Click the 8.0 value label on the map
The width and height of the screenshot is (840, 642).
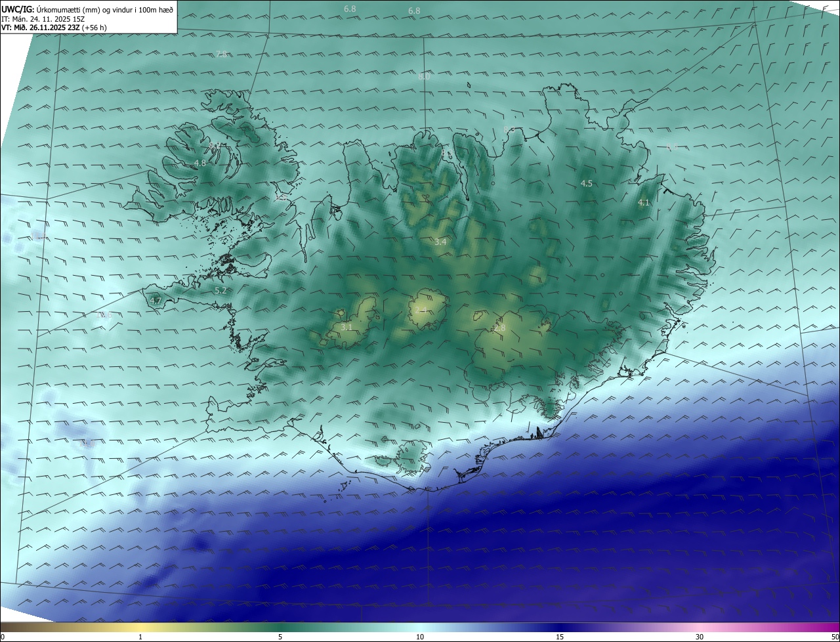(424, 76)
